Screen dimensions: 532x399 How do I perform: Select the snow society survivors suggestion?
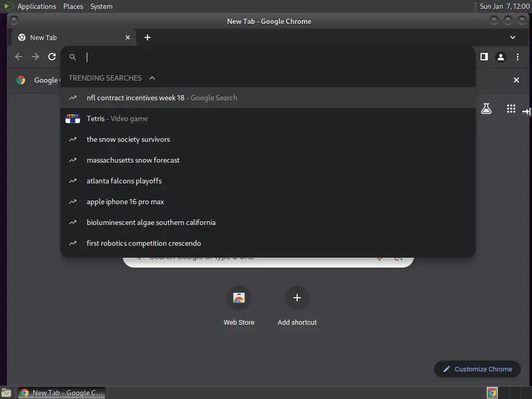(x=268, y=139)
